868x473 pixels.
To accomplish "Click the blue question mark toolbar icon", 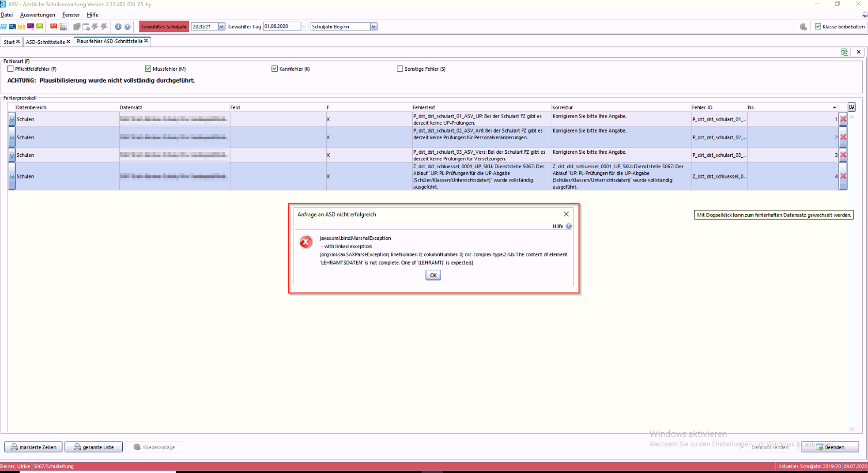I will [127, 27].
